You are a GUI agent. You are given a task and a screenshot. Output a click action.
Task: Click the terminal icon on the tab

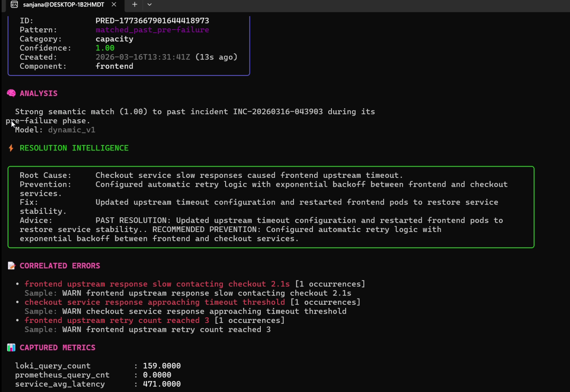click(x=14, y=4)
